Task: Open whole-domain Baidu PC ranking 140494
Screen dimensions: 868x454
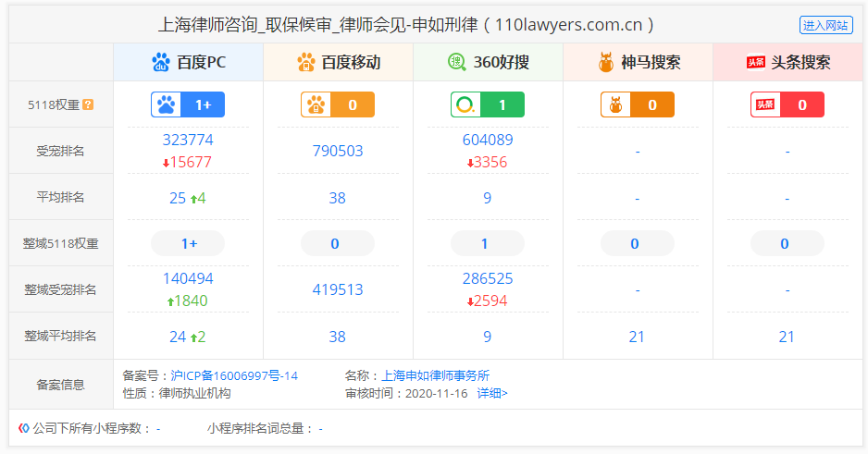Action: click(188, 278)
